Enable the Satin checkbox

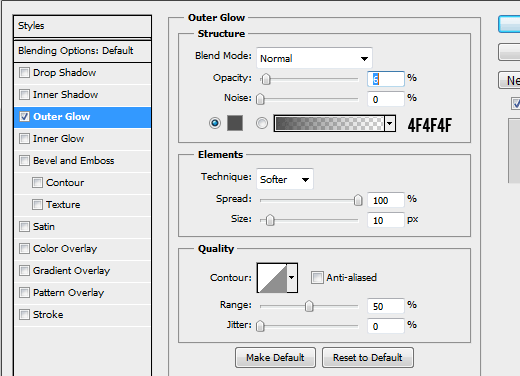coord(24,227)
